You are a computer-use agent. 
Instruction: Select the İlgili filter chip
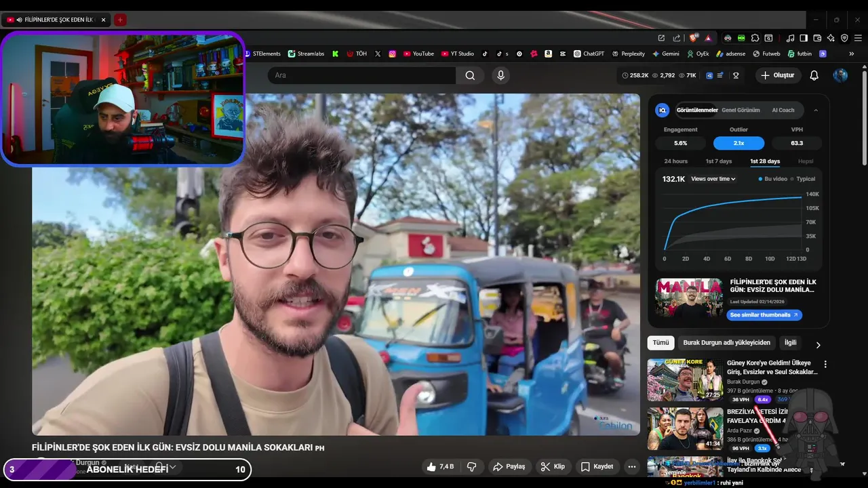pyautogui.click(x=791, y=343)
